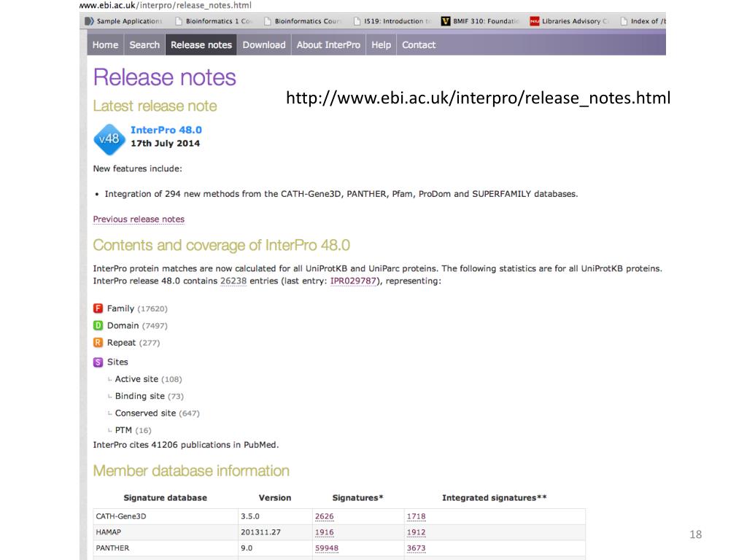The image size is (747, 560).
Task: Click the Release notes page heading
Action: point(164,77)
